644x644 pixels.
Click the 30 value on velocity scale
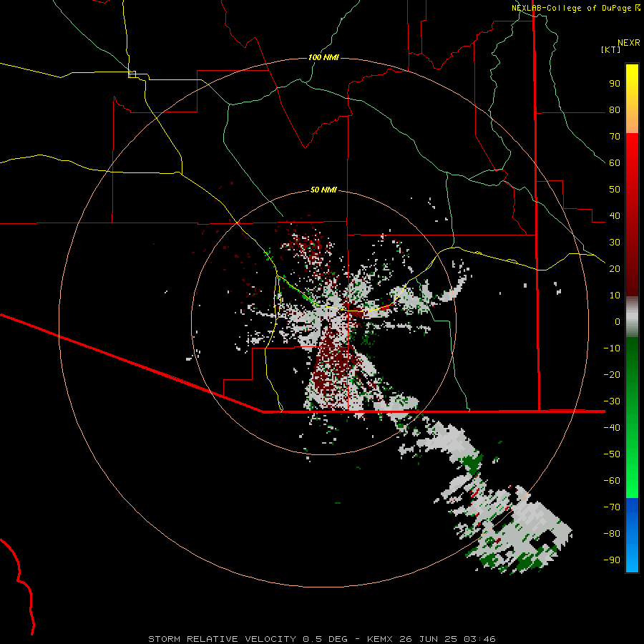615,243
